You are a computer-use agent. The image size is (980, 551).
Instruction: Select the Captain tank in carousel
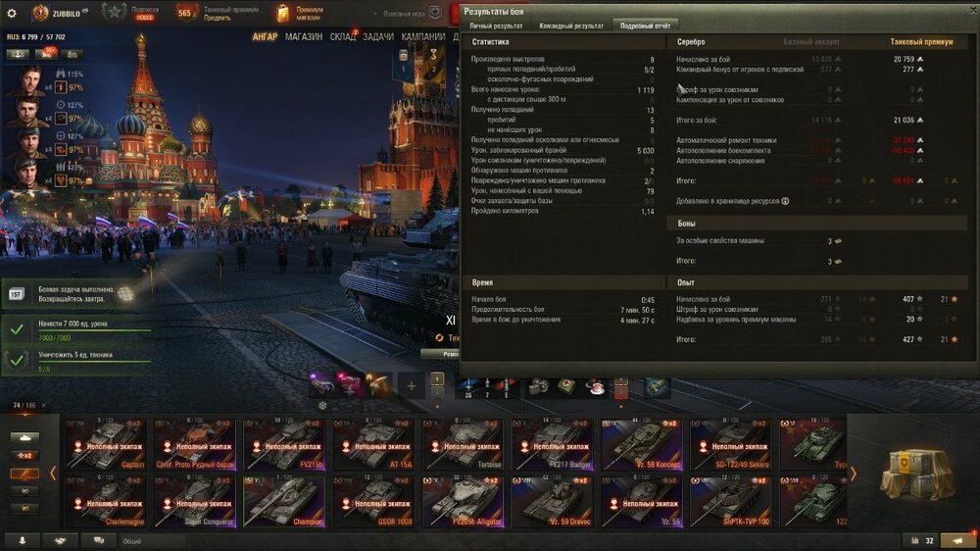pyautogui.click(x=106, y=444)
